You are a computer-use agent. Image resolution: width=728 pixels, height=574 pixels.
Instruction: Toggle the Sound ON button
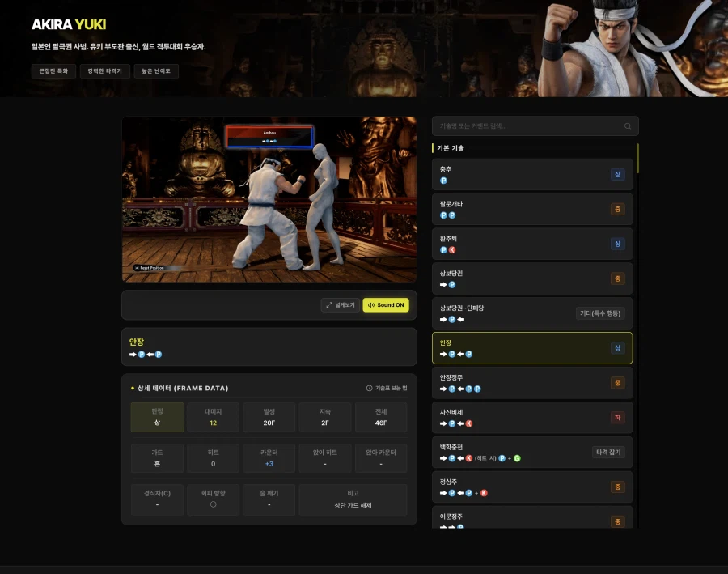point(386,305)
